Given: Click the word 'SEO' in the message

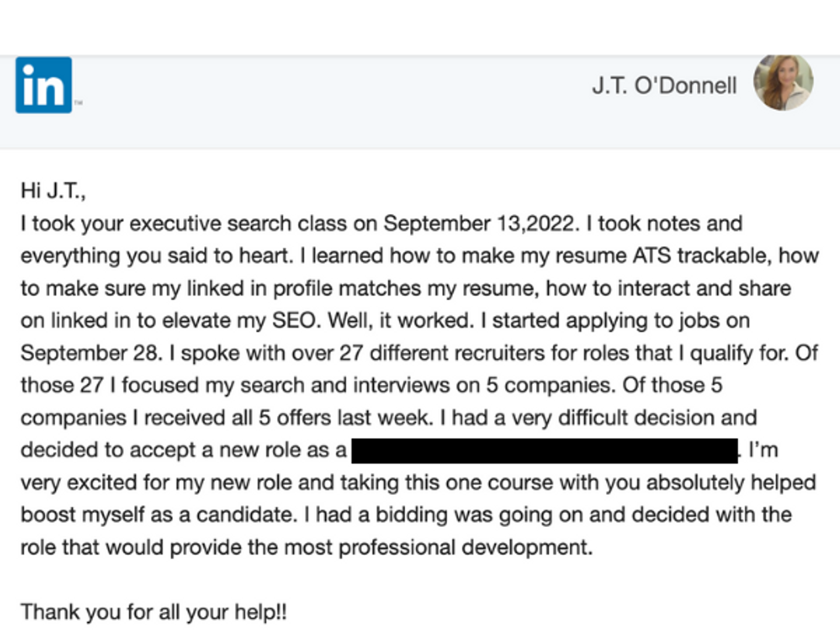Looking at the screenshot, I should pyautogui.click(x=294, y=321).
